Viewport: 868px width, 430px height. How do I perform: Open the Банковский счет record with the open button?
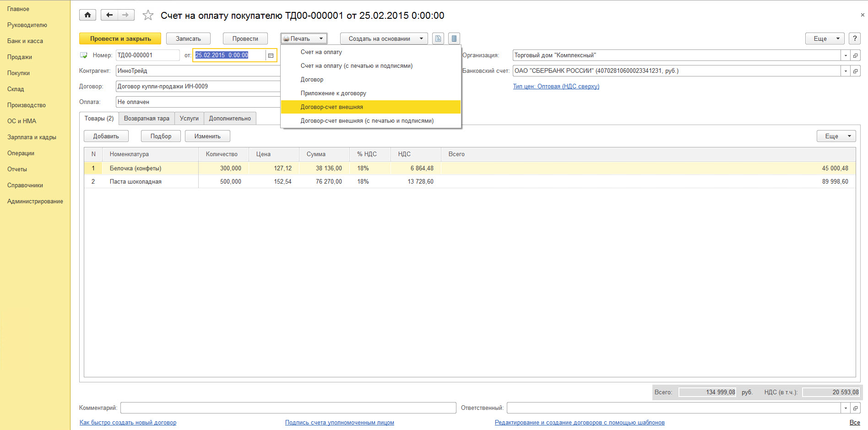point(856,71)
